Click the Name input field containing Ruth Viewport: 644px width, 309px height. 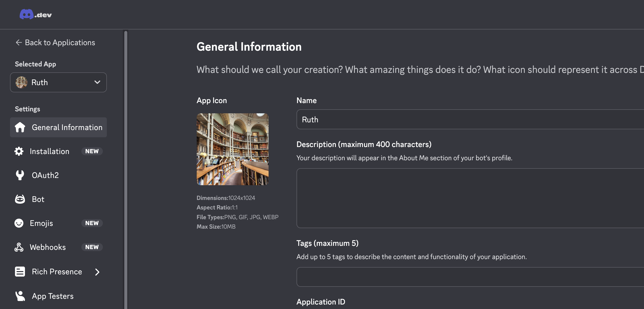tap(470, 120)
